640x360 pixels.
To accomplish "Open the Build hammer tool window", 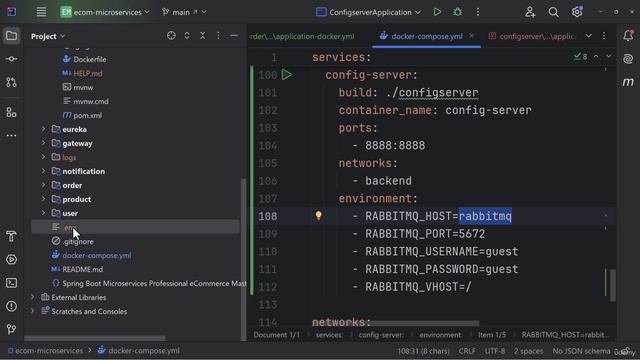I will coord(11,236).
